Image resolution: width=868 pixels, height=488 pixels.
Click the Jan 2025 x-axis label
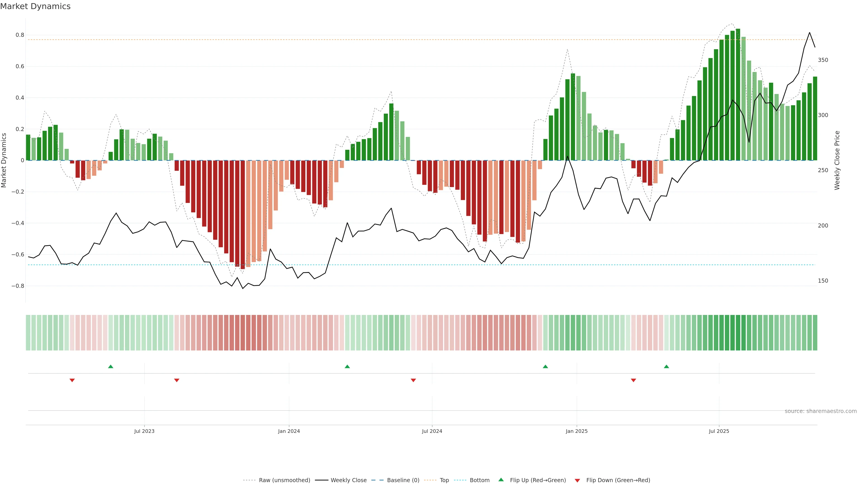pos(577,431)
